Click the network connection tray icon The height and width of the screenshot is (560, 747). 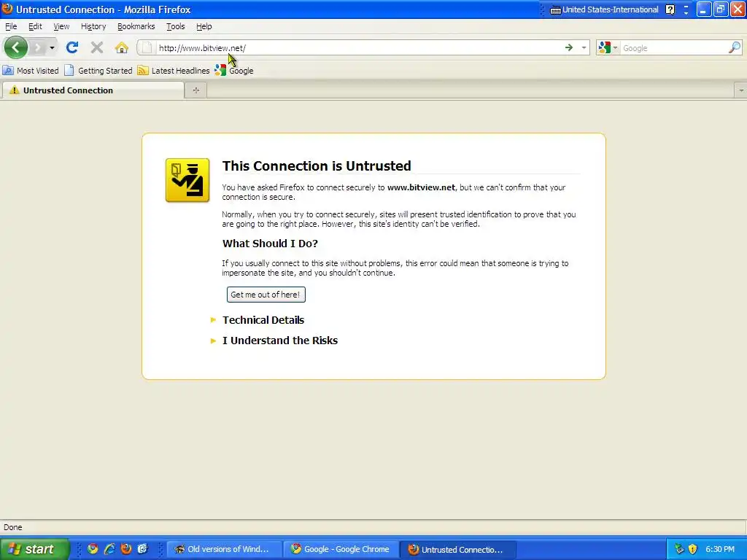(x=679, y=549)
